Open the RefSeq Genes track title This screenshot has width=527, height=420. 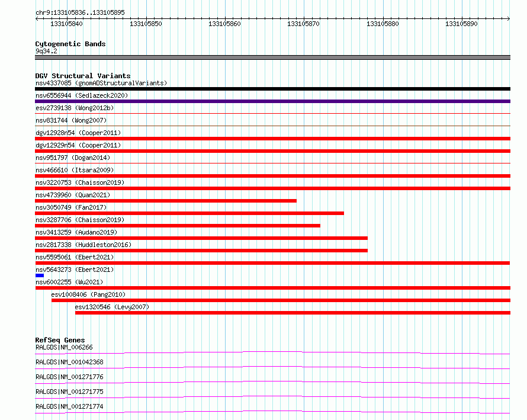(x=60, y=340)
